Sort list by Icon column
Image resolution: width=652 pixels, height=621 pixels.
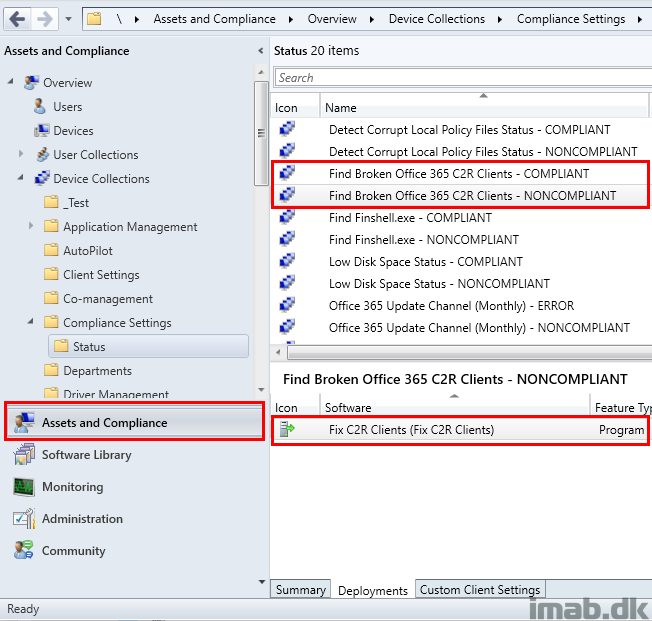[x=295, y=107]
